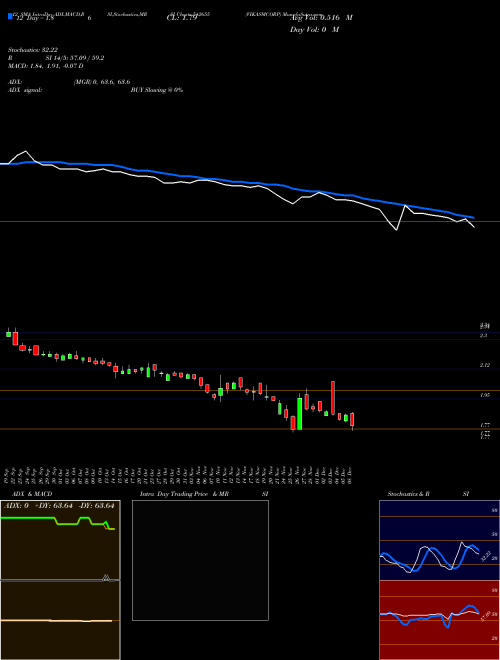Click the 'Day Vol: 0 M' label

click(x=314, y=30)
